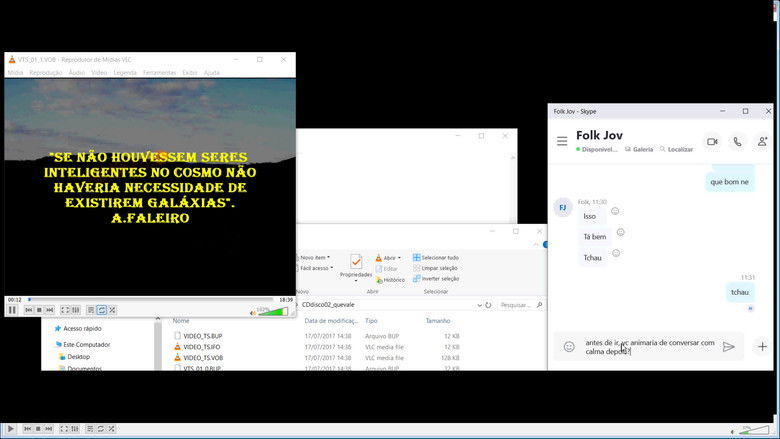This screenshot has width=780, height=439.
Task: Toggle VLC shuffle (random) mode
Action: tap(113, 310)
